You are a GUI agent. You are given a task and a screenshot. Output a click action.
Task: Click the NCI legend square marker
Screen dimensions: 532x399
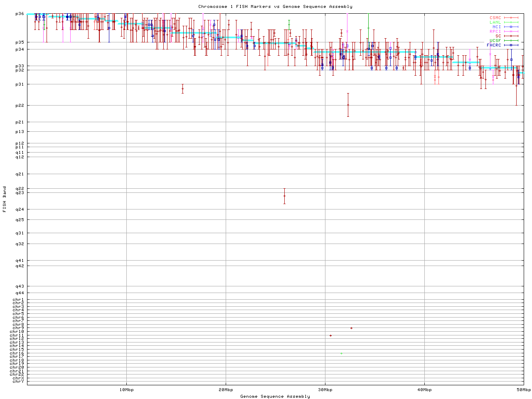pos(511,27)
